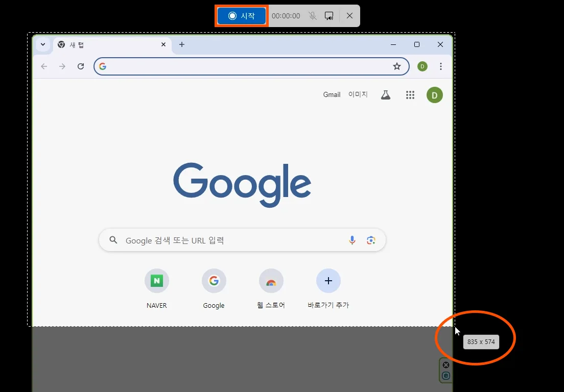Click the back navigation arrow
Viewport: 564px width, 392px height.
tap(44, 66)
